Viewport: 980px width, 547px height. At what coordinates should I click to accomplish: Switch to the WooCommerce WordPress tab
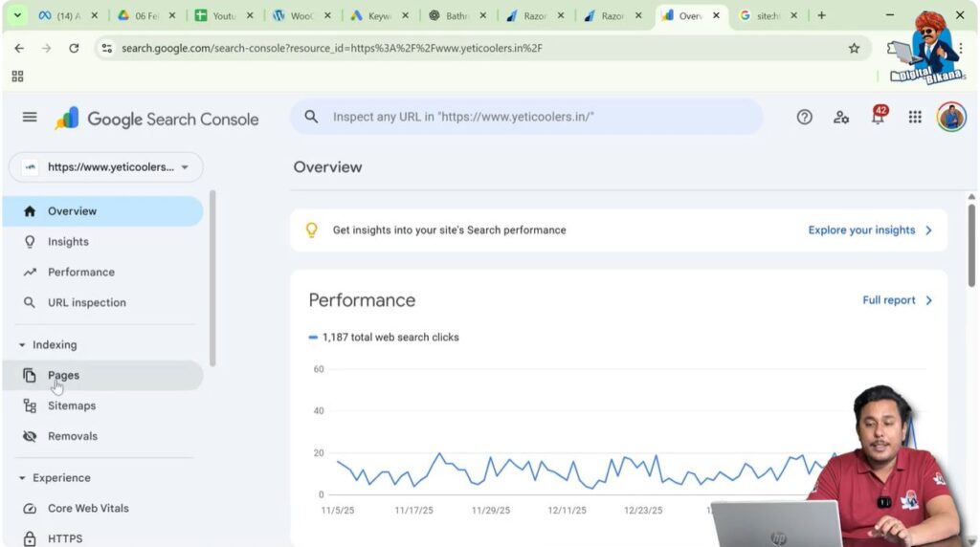click(301, 15)
